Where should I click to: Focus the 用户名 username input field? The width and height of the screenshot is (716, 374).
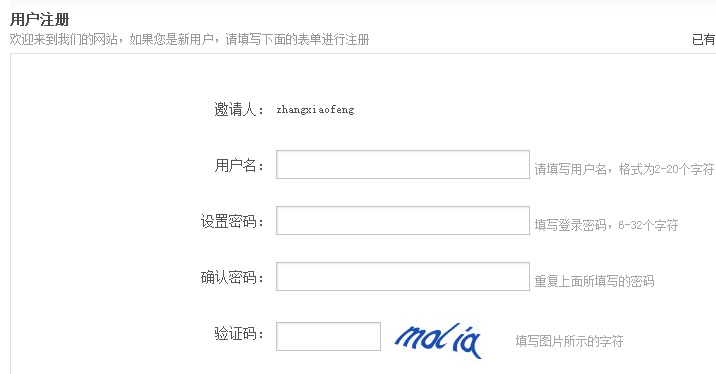point(403,164)
